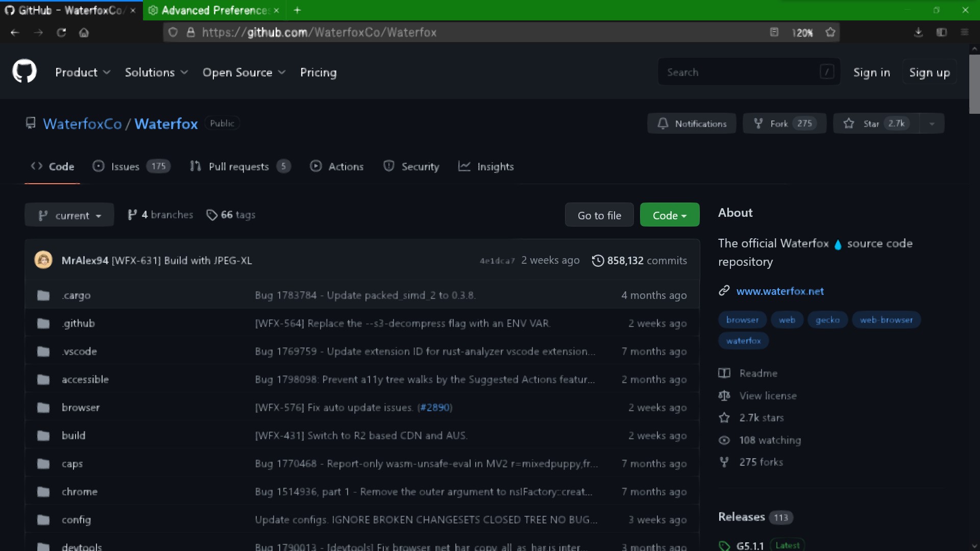This screenshot has width=980, height=551.
Task: Open the green Code dropdown
Action: pyautogui.click(x=669, y=215)
